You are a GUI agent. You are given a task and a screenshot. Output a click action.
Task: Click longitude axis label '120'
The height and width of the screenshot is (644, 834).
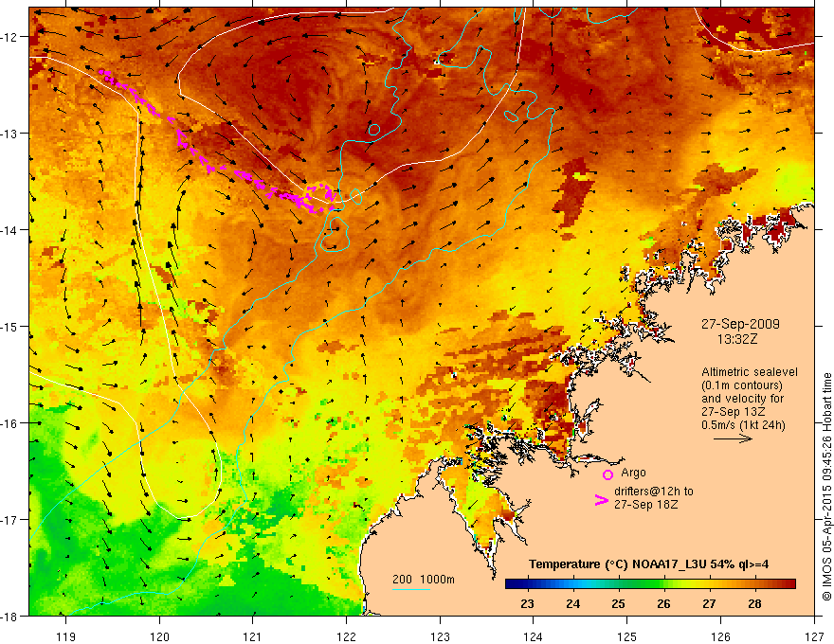click(x=159, y=636)
